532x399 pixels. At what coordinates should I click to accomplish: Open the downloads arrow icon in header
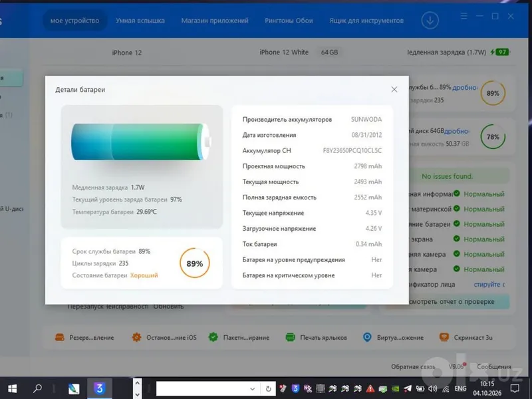430,21
